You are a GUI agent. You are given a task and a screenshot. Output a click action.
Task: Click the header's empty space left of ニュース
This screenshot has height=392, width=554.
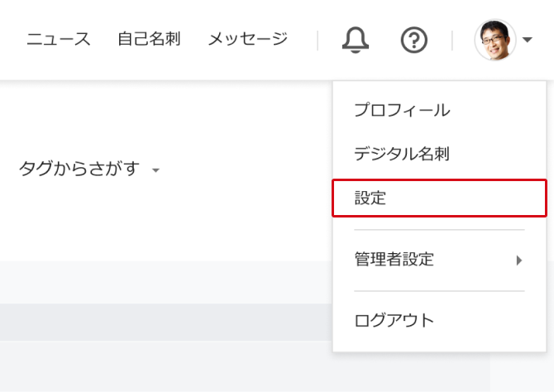pyautogui.click(x=12, y=39)
